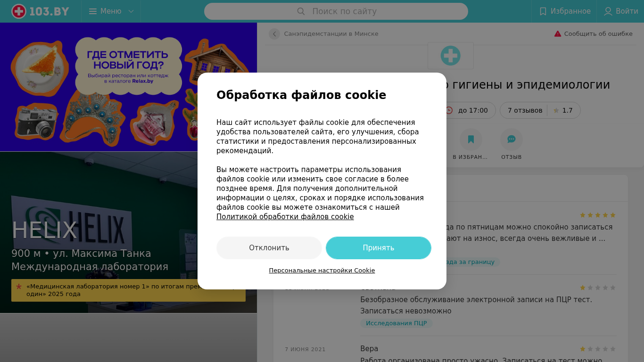644x362 pixels.
Task: Click the ОТЗЫВ speech bubble icon
Action: (512, 140)
